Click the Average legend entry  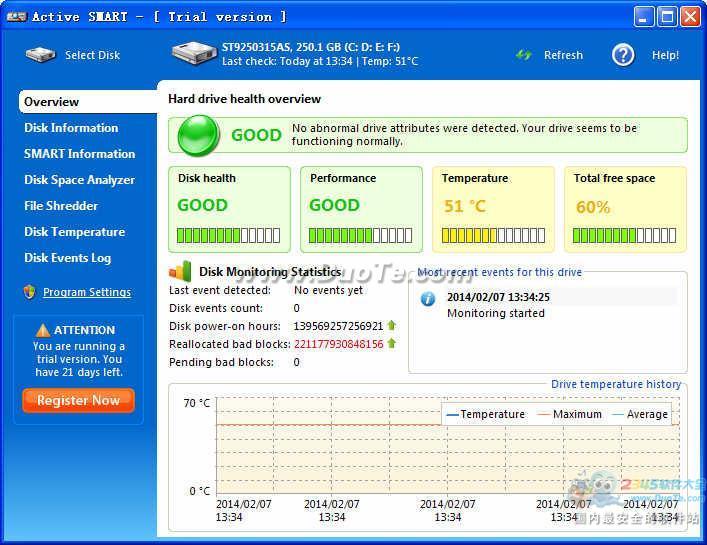(640, 414)
